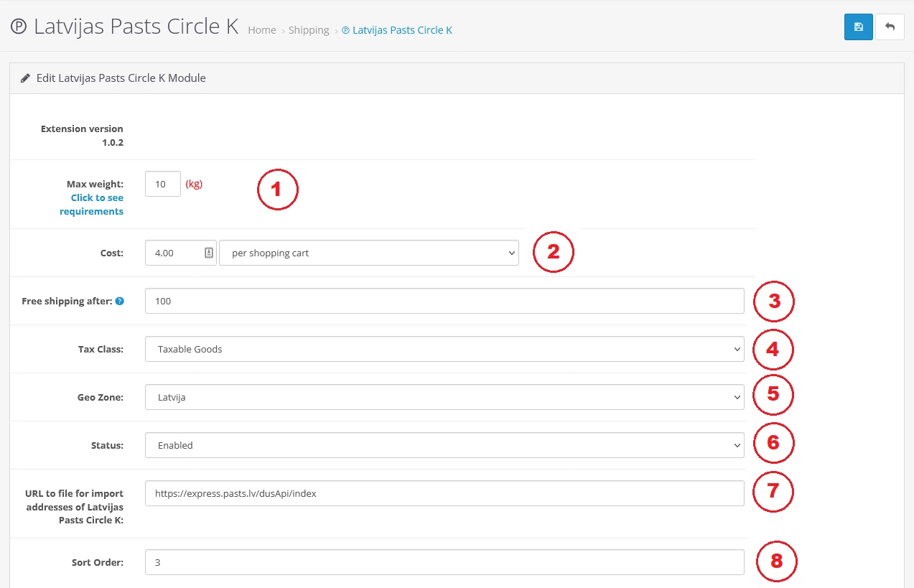Click the help icon beside Free shipping after
914x588 pixels.
120,302
